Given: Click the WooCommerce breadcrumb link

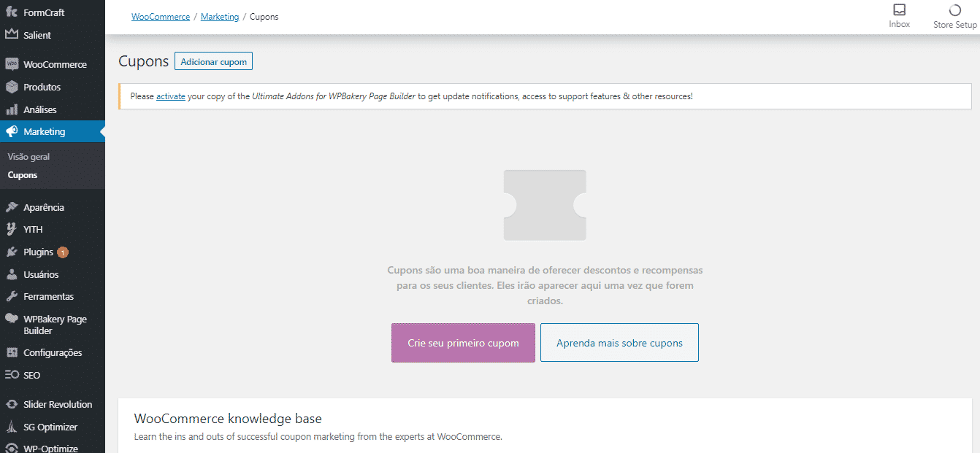Looking at the screenshot, I should pos(161,17).
